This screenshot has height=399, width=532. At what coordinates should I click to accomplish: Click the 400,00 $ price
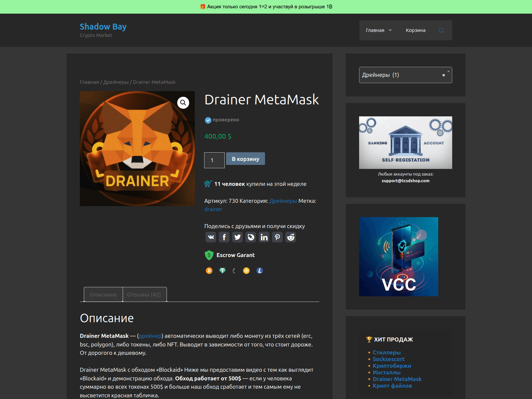coord(218,136)
